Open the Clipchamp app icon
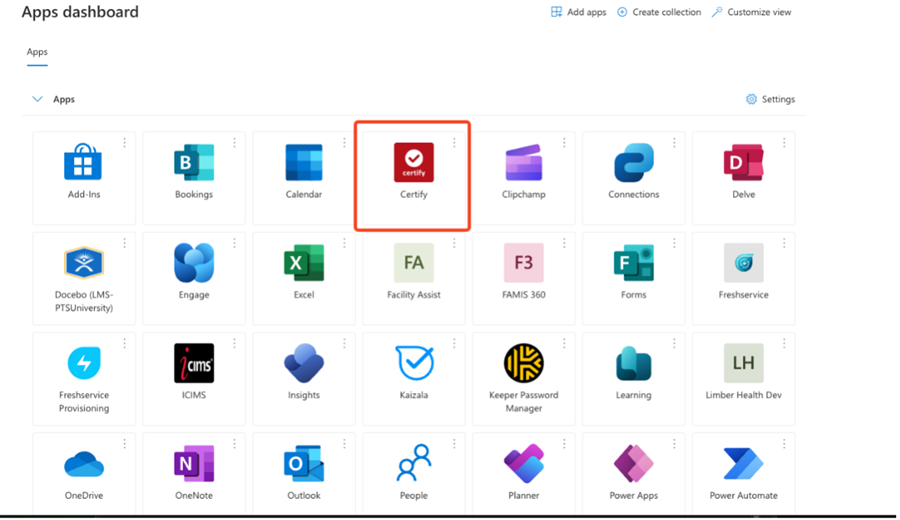The width and height of the screenshot is (900, 520). pos(523,162)
